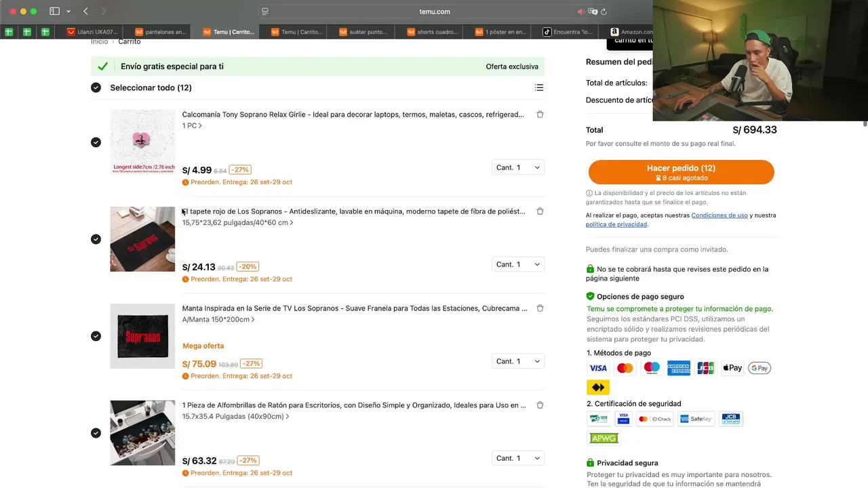Screen dimensions: 868x488
Task: Go back with Safari back arrow
Action: [x=85, y=12]
